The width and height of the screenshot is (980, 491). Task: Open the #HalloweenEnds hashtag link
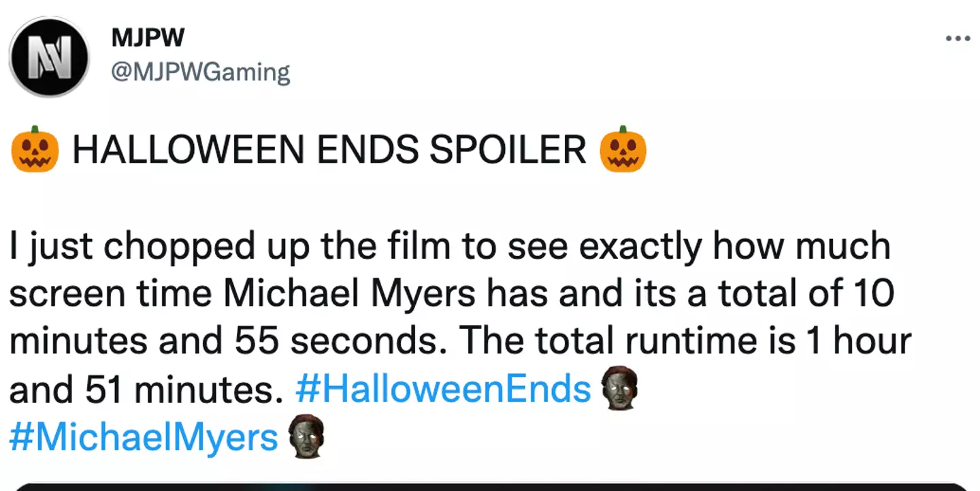tap(444, 390)
